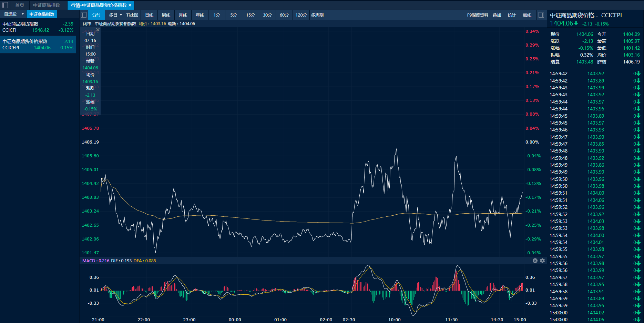Screen dimensions: 644x323
Task: Open F9深度资料
Action: click(478, 15)
